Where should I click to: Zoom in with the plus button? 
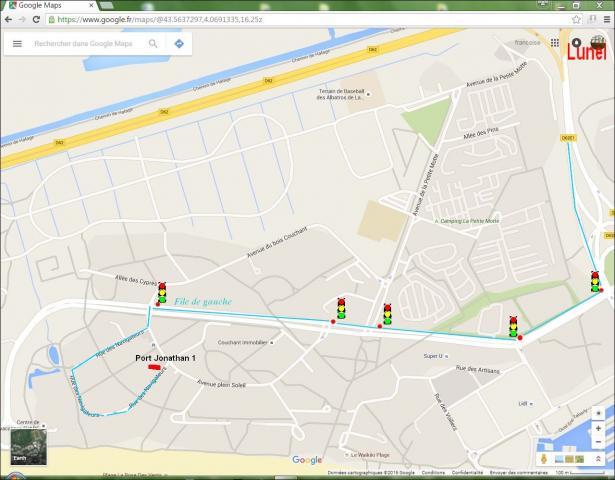(598, 428)
